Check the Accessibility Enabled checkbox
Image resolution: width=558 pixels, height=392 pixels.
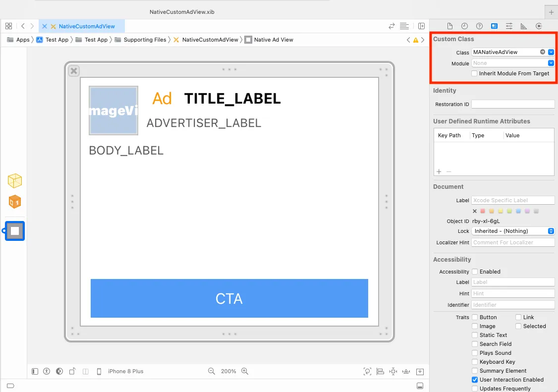(x=475, y=272)
